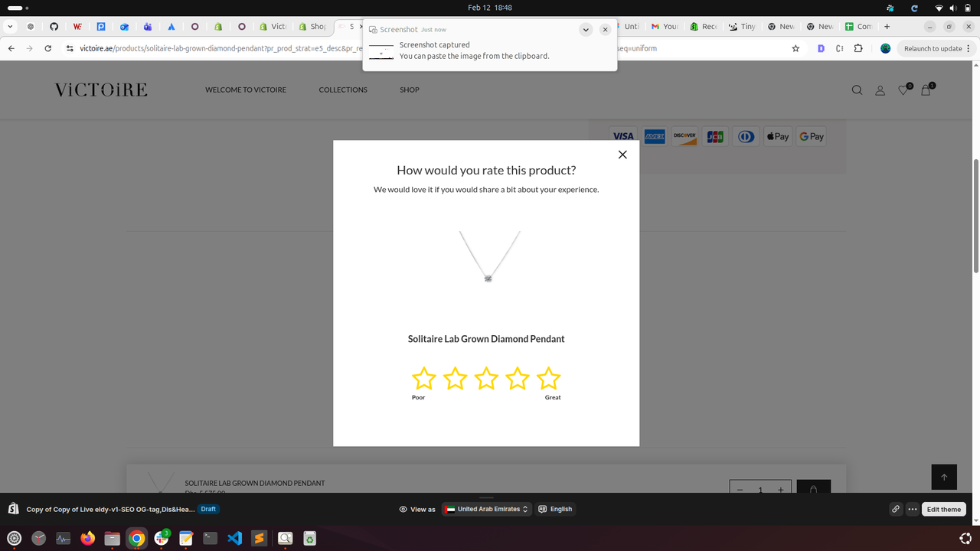The width and height of the screenshot is (980, 551).
Task: Dismiss the Screenshot captured notification
Action: [x=605, y=29]
